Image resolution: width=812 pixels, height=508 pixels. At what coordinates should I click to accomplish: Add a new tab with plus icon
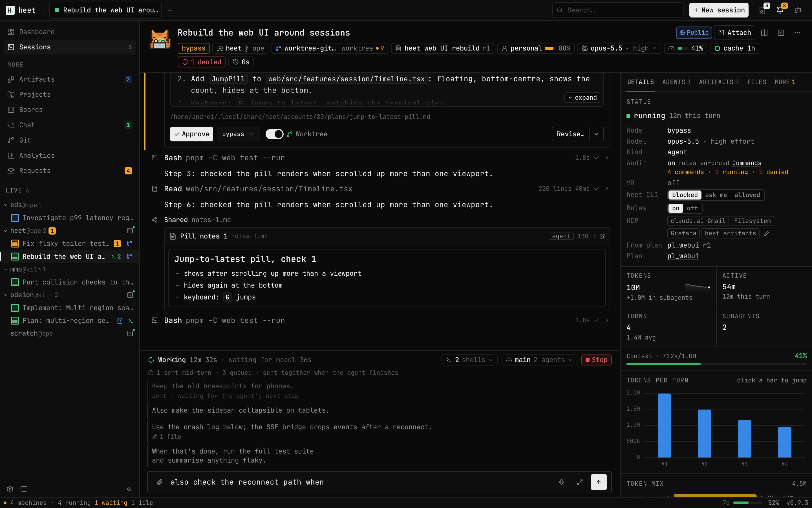170,10
